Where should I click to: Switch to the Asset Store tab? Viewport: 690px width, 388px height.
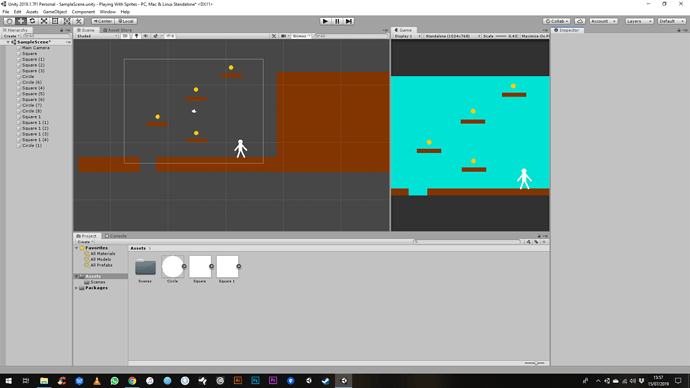pyautogui.click(x=117, y=30)
